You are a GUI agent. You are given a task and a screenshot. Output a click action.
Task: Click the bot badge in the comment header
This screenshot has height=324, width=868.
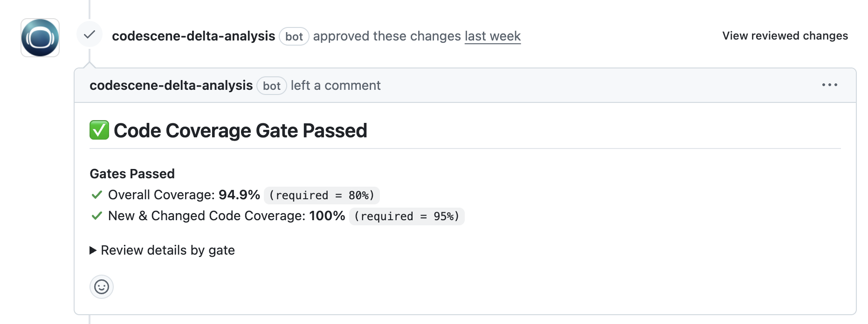click(x=272, y=86)
